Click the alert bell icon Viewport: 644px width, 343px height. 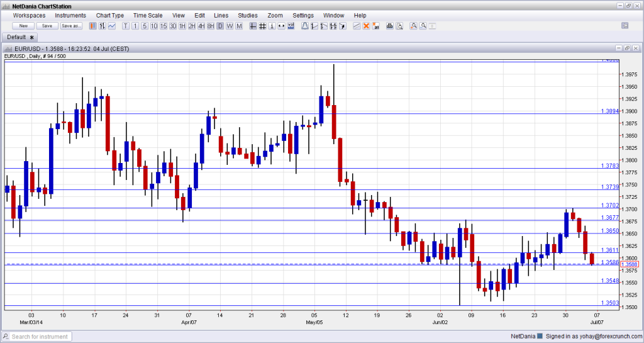[305, 26]
